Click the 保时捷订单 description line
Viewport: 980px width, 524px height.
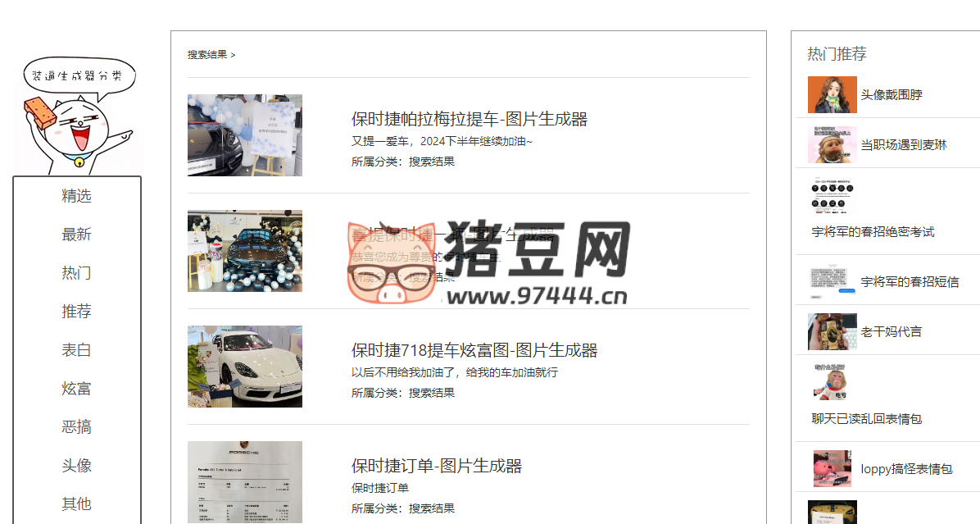tap(380, 489)
